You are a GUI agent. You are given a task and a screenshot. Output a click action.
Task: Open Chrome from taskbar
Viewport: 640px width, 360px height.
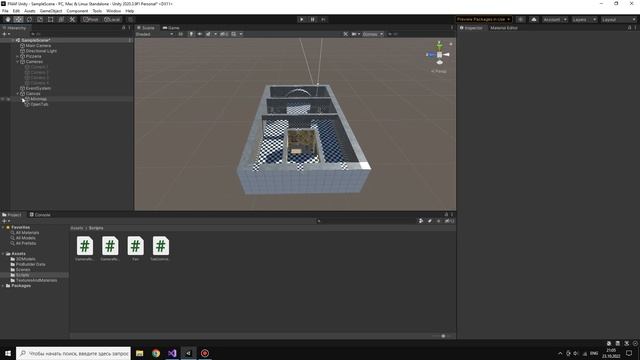click(156, 353)
